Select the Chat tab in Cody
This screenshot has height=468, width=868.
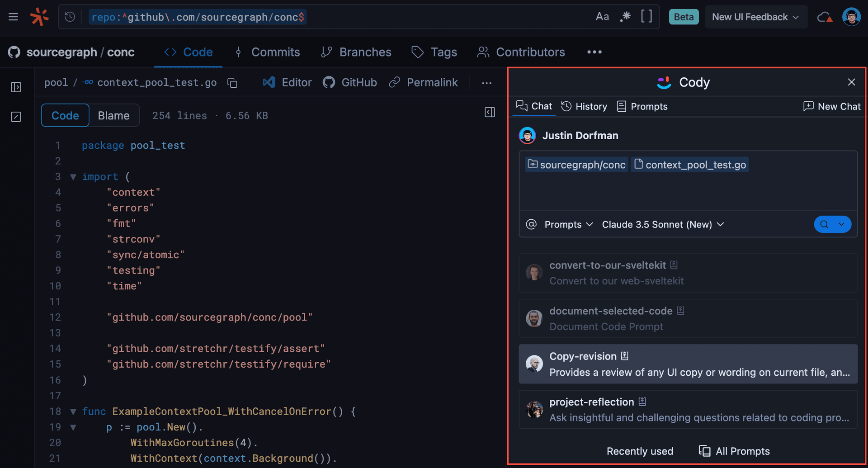(x=534, y=106)
